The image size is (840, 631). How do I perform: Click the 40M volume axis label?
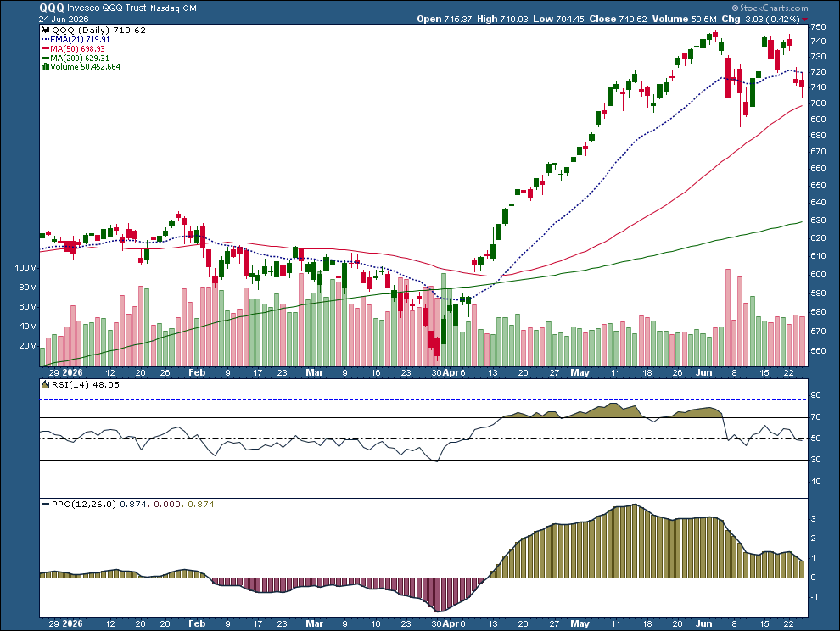[28, 327]
